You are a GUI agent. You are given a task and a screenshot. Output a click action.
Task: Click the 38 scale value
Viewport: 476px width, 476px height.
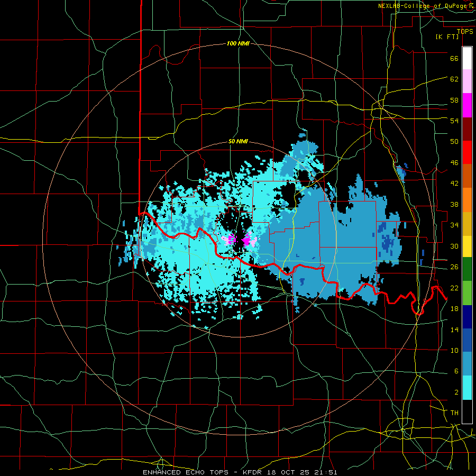click(454, 204)
